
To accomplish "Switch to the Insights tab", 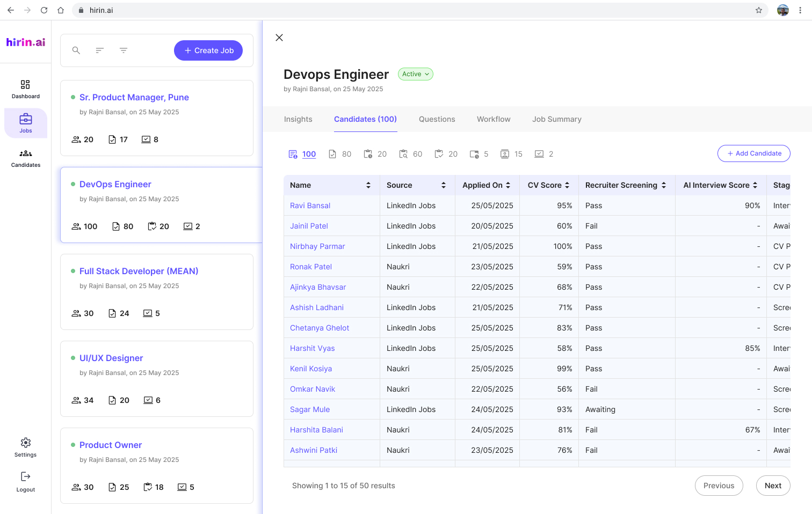I will click(298, 119).
